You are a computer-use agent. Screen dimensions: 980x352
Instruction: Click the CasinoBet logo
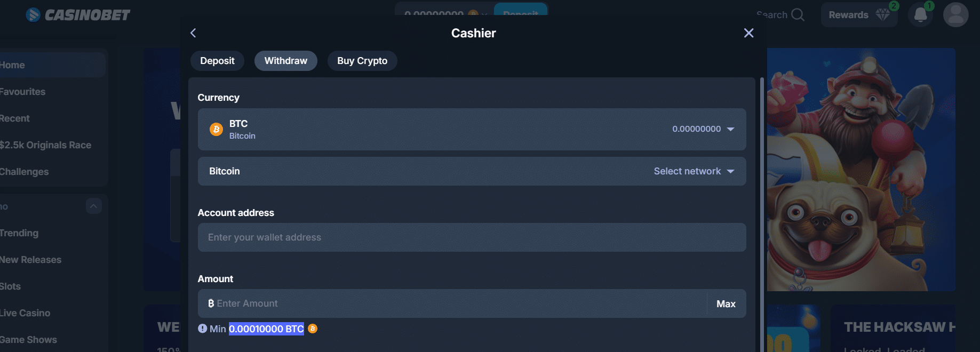(77, 14)
